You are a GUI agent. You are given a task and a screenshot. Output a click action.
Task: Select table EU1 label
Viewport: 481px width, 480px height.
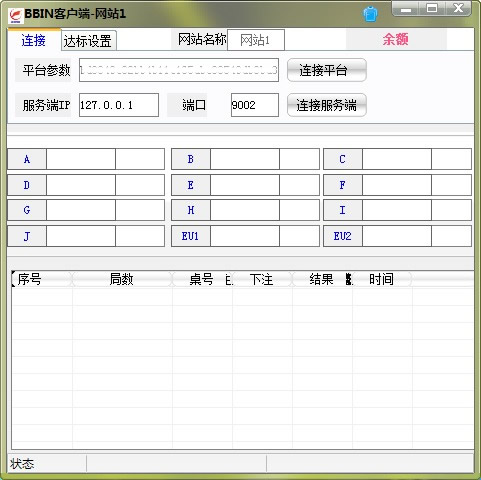point(191,236)
